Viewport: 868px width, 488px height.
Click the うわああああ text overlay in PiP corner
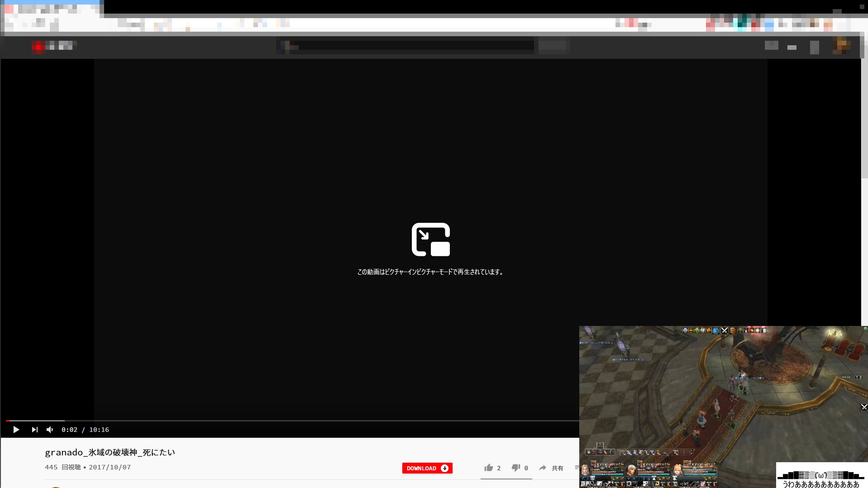pyautogui.click(x=821, y=484)
